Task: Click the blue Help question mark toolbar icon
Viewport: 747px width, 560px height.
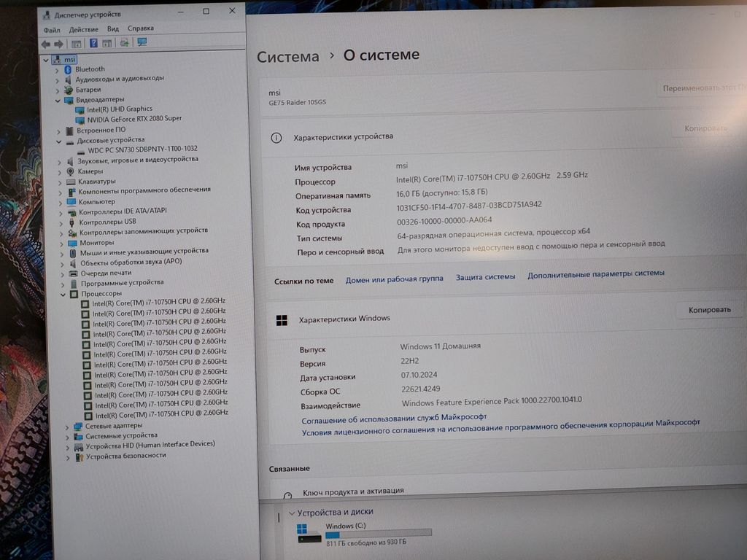Action: tap(93, 44)
